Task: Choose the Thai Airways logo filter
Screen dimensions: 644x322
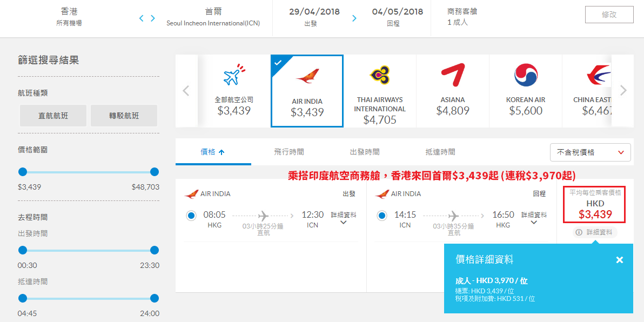Action: tap(380, 75)
